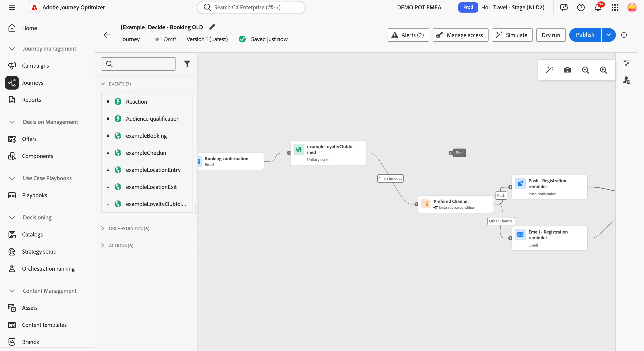Select the Push - Registration reminder node
The width and height of the screenshot is (644, 351).
coord(549,187)
